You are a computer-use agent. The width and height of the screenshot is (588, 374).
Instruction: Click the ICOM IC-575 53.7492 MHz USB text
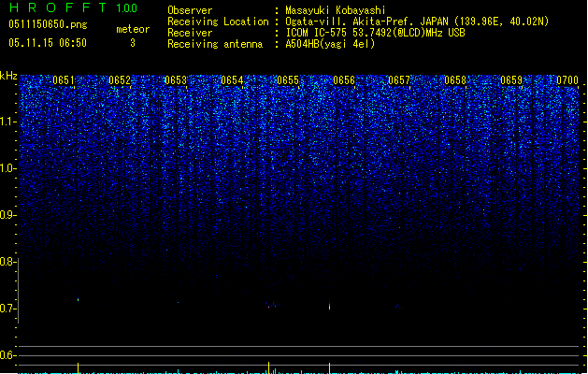point(375,33)
